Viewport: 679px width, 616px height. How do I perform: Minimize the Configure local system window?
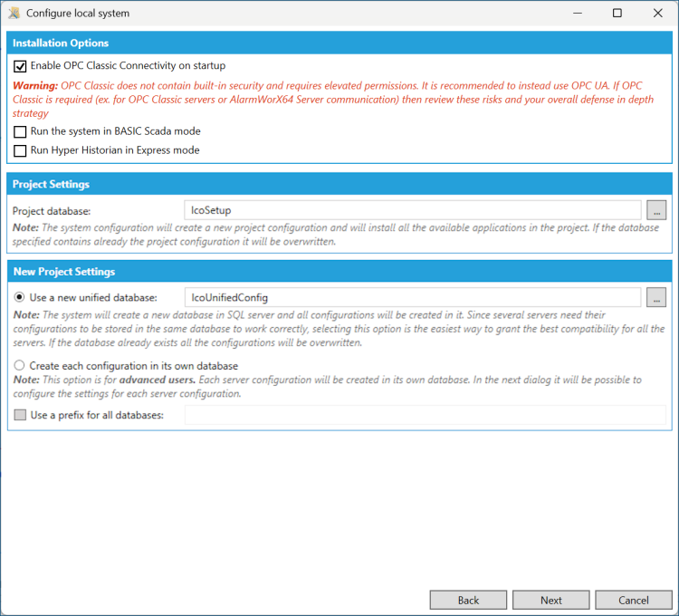pos(578,13)
